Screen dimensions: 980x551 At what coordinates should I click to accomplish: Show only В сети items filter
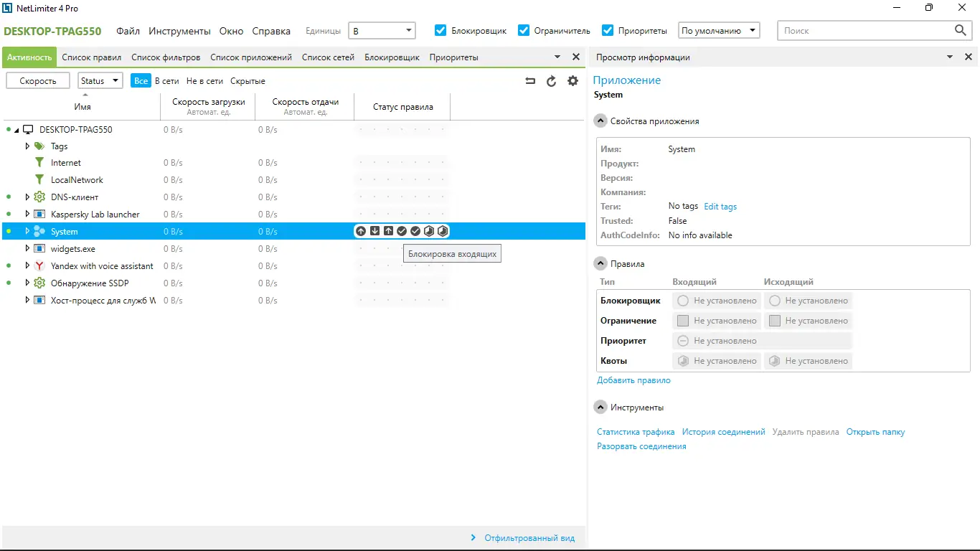point(167,81)
